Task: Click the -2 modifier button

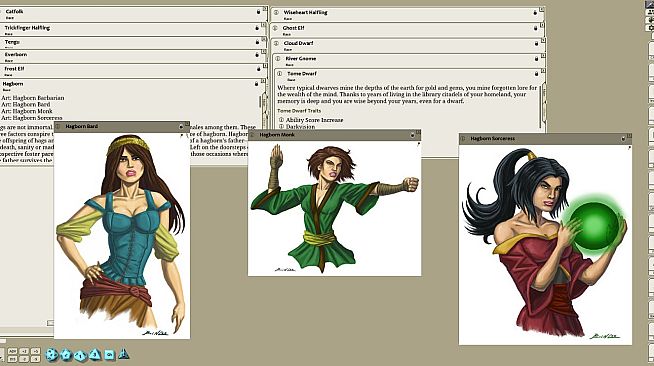Action: 24,359
